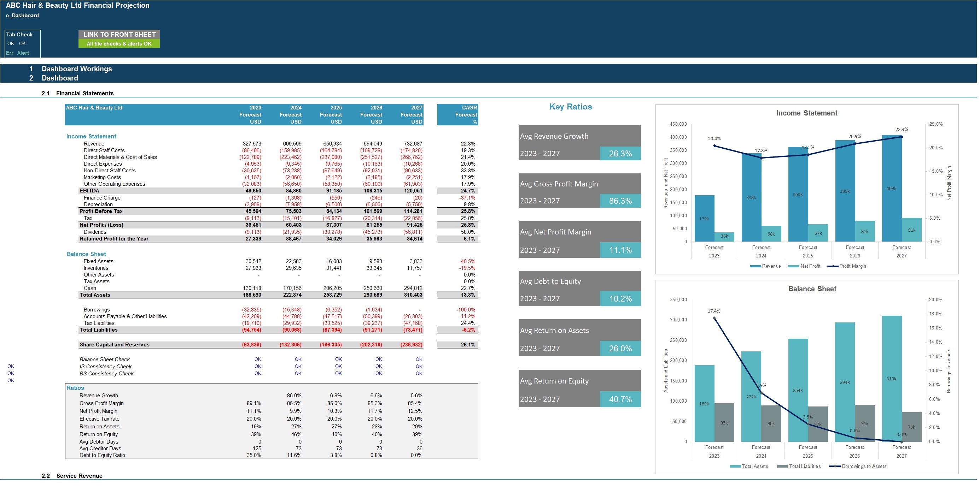The height and width of the screenshot is (493, 980).
Task: Click the 2023 Balance Sheet Check OK cell
Action: [x=258, y=360]
